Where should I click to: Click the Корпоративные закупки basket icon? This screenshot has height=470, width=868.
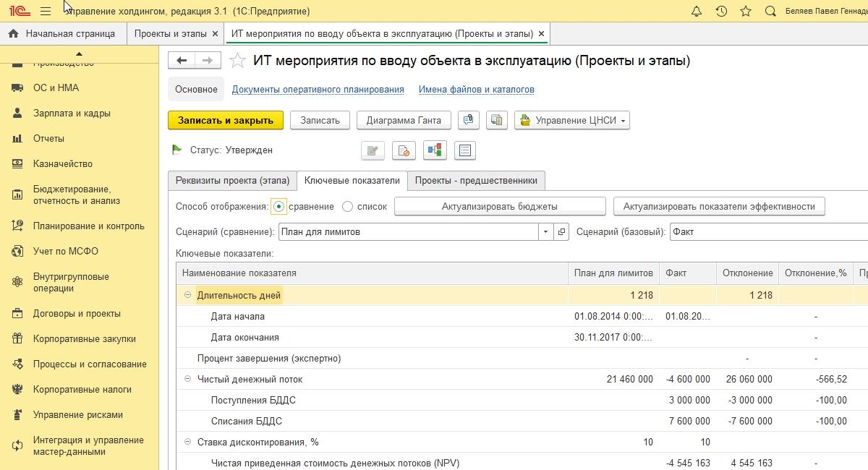tap(18, 338)
